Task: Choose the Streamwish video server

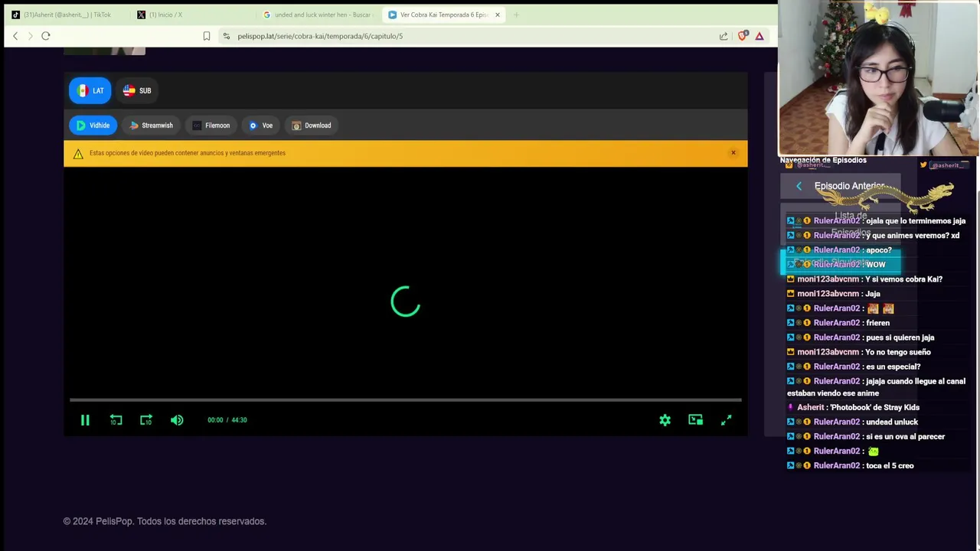Action: 151,126
